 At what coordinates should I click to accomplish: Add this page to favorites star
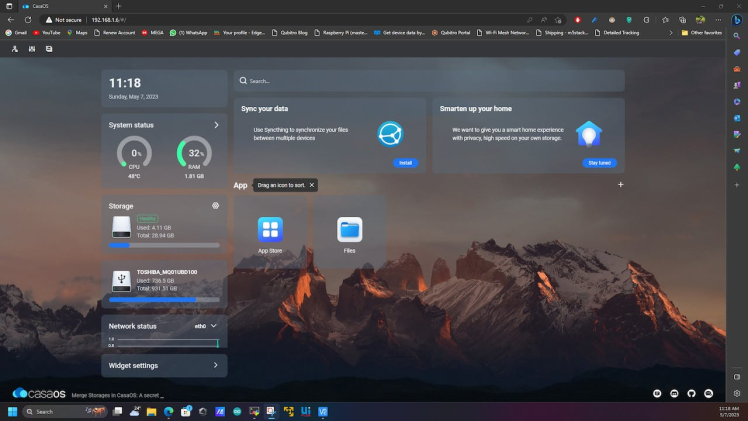[x=558, y=20]
